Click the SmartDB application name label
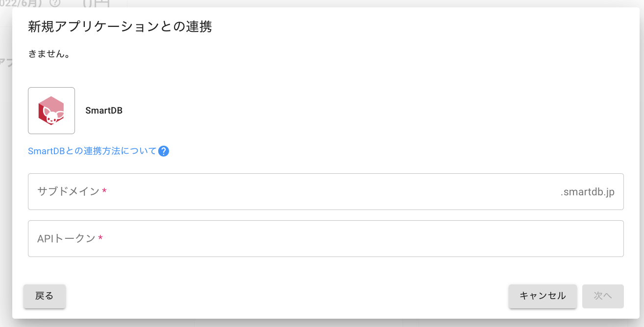The width and height of the screenshot is (644, 327). tap(104, 111)
